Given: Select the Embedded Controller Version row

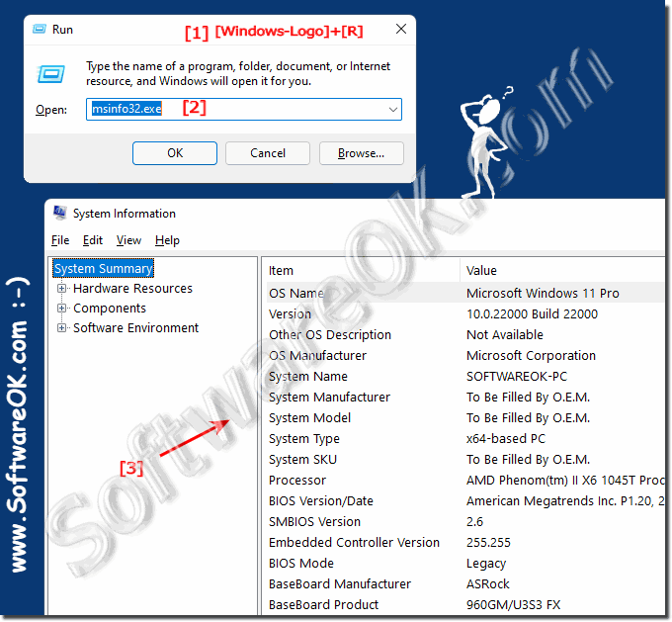Looking at the screenshot, I should pos(465,542).
